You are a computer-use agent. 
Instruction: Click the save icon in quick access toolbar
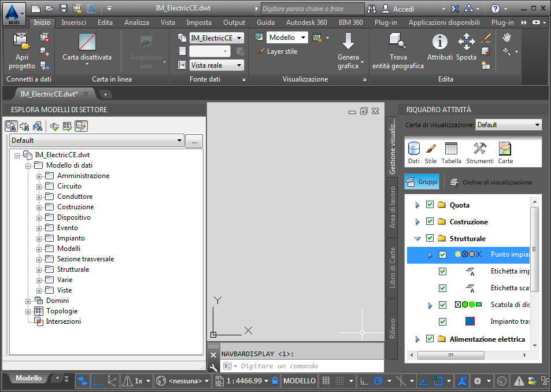(63, 9)
